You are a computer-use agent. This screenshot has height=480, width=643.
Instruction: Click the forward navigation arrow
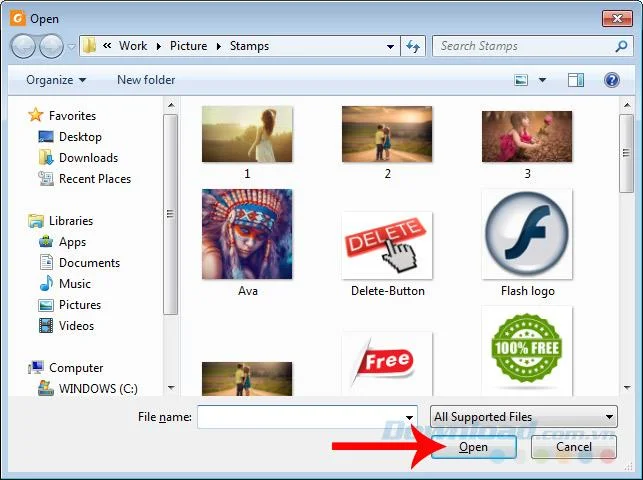click(51, 46)
